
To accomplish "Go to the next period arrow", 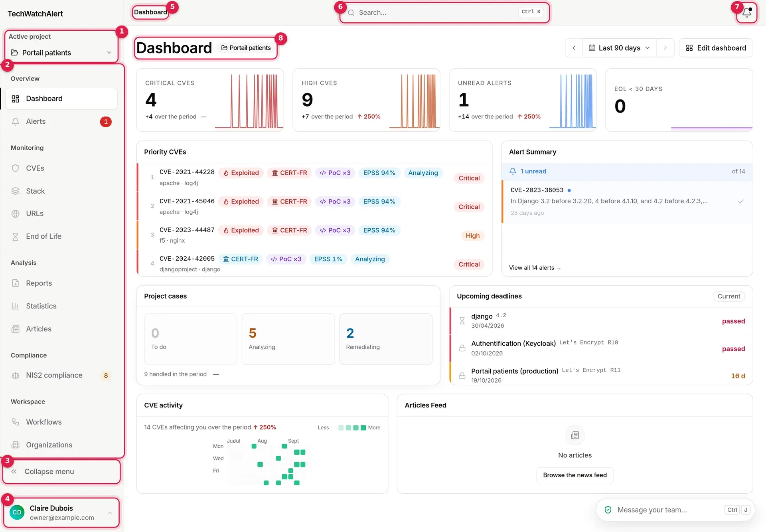I will click(x=665, y=48).
